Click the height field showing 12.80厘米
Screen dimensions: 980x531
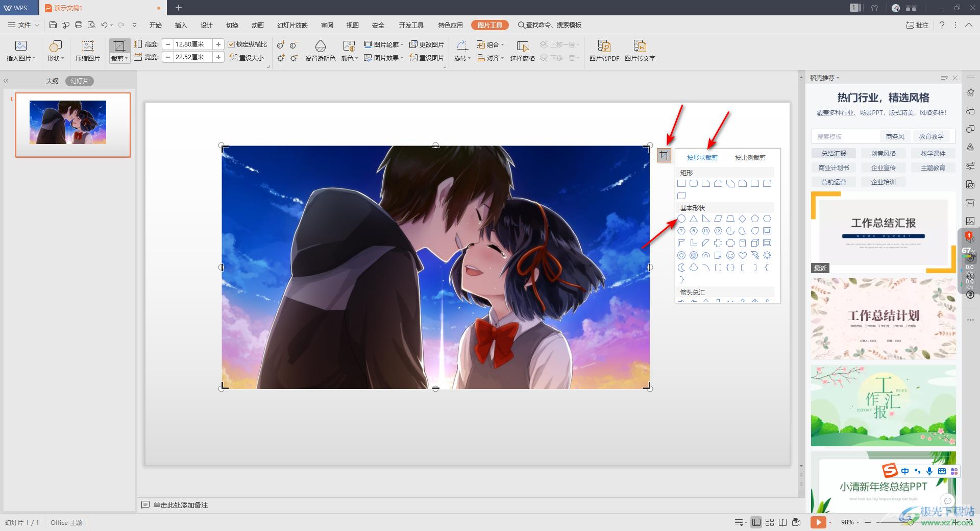pos(193,44)
